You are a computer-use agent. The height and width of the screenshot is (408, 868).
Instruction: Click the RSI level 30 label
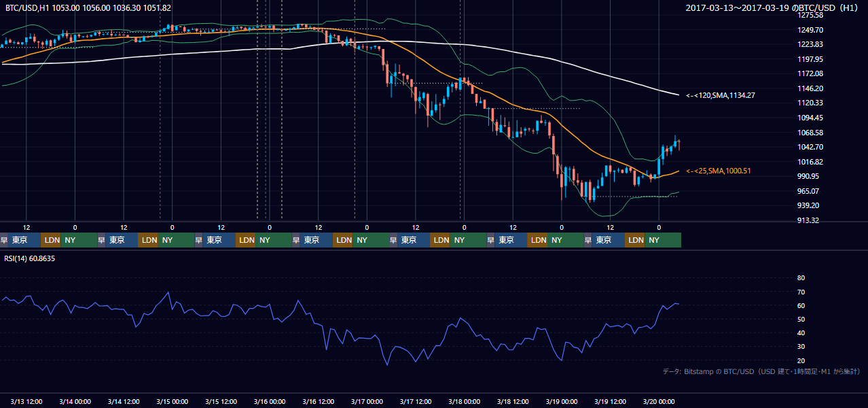[x=801, y=347]
